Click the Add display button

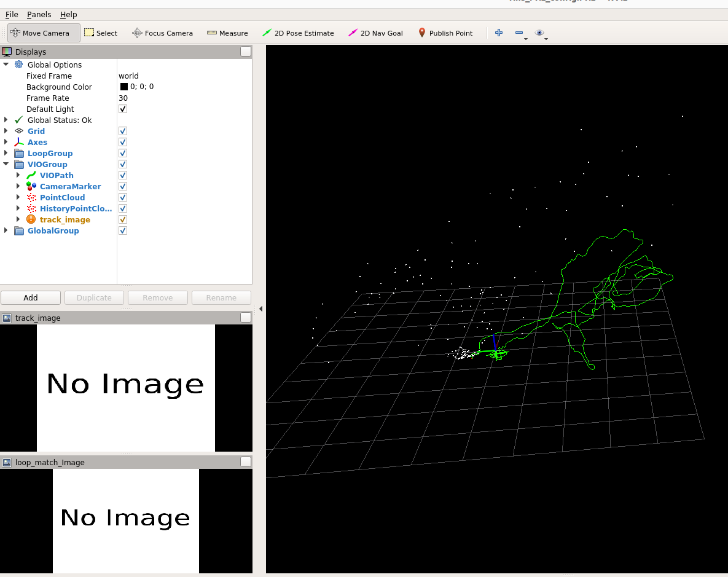[31, 298]
